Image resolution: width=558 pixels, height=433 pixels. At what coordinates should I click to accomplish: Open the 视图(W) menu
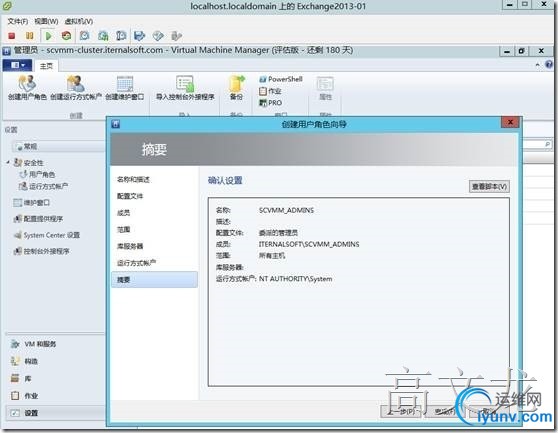(46, 21)
